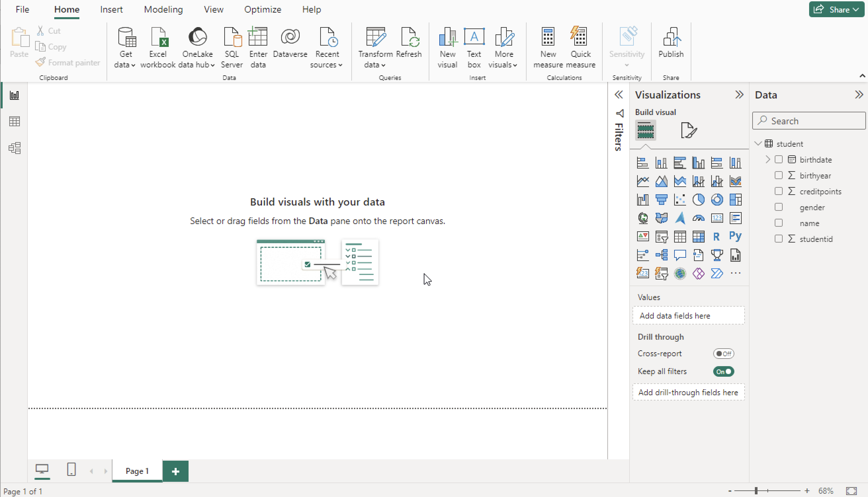Check the gender field checkbox

pyautogui.click(x=778, y=207)
